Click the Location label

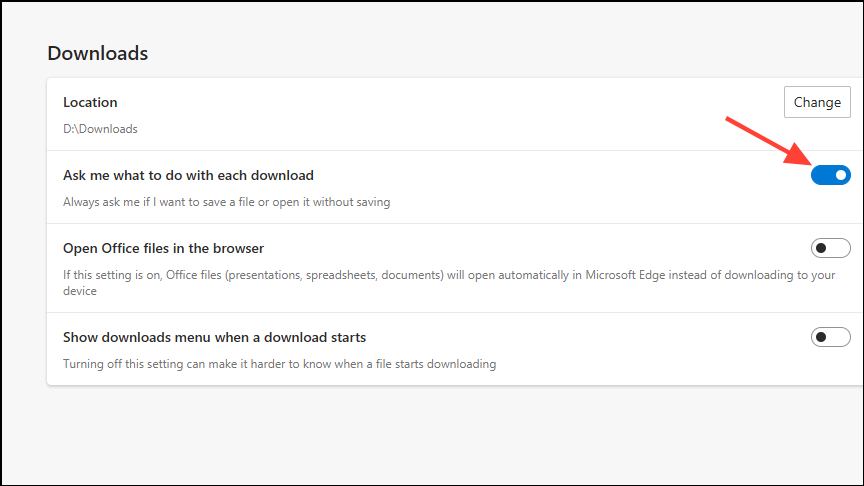pyautogui.click(x=90, y=102)
